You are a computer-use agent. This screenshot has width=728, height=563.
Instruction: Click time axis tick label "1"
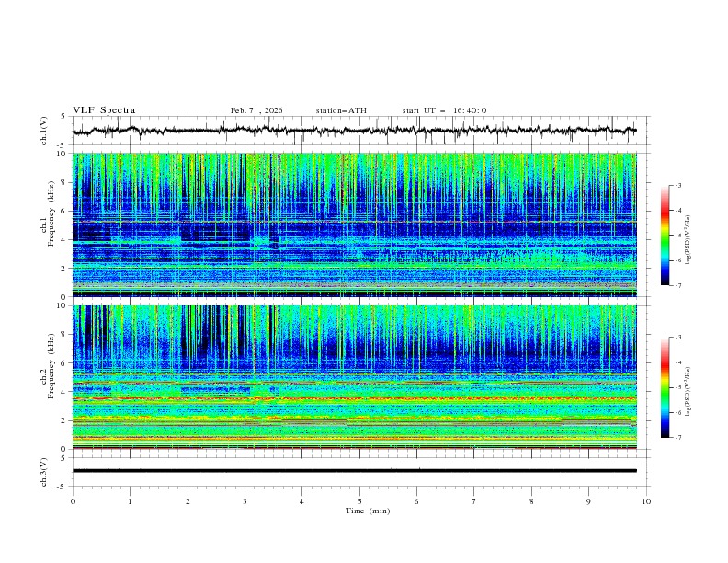[130, 501]
